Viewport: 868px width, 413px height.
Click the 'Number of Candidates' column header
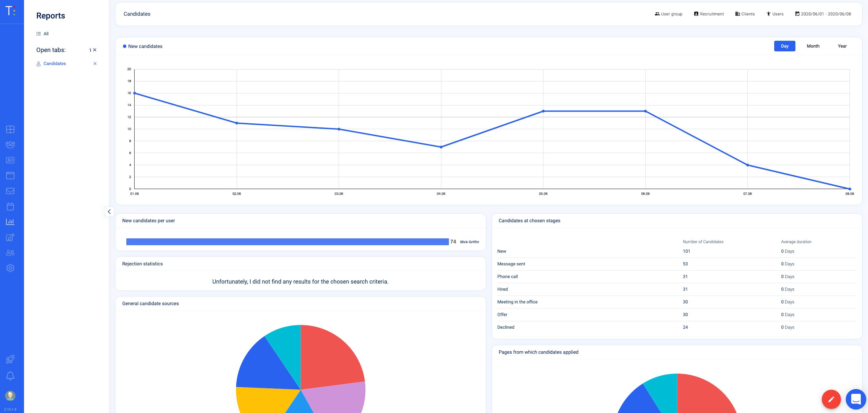point(703,242)
